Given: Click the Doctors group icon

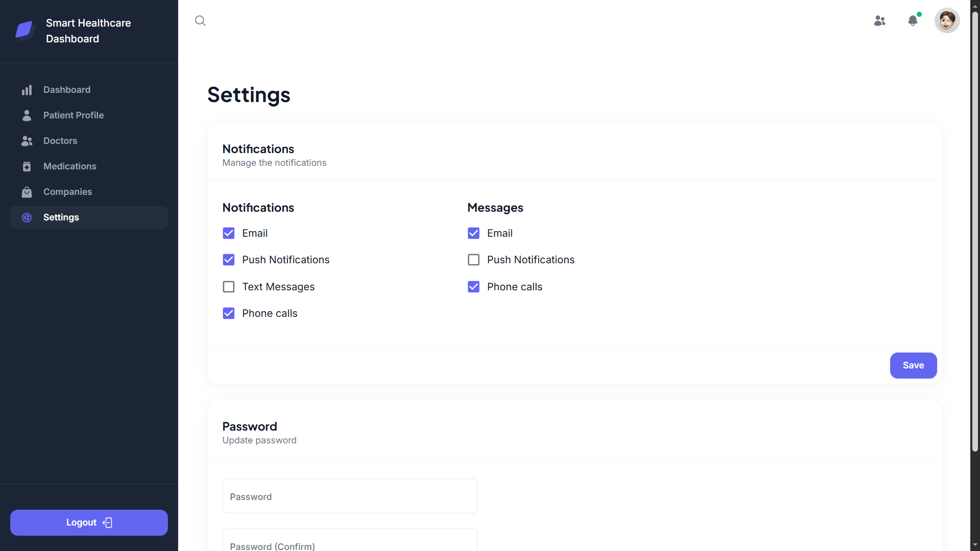Looking at the screenshot, I should tap(27, 141).
